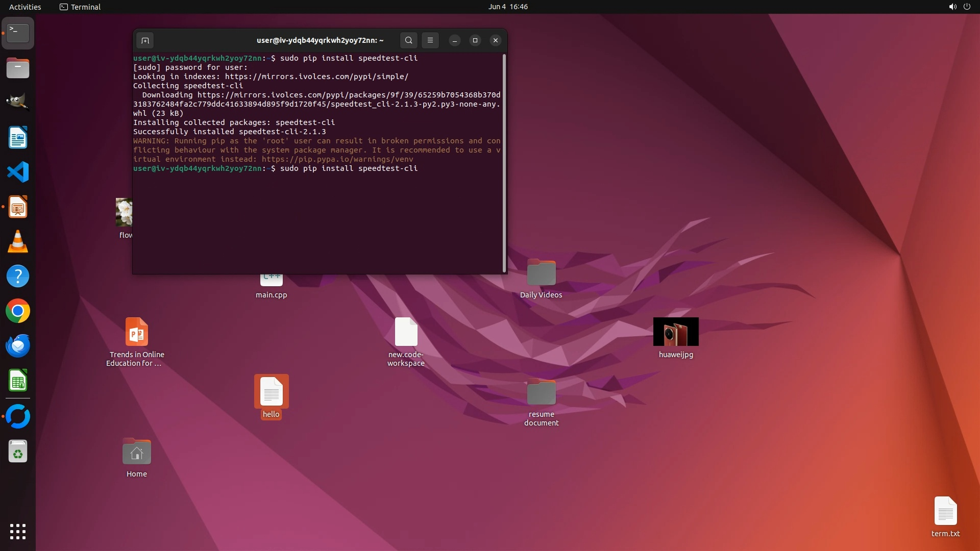This screenshot has height=551, width=980.
Task: Click the new tab button in the terminal
Action: coord(145,40)
